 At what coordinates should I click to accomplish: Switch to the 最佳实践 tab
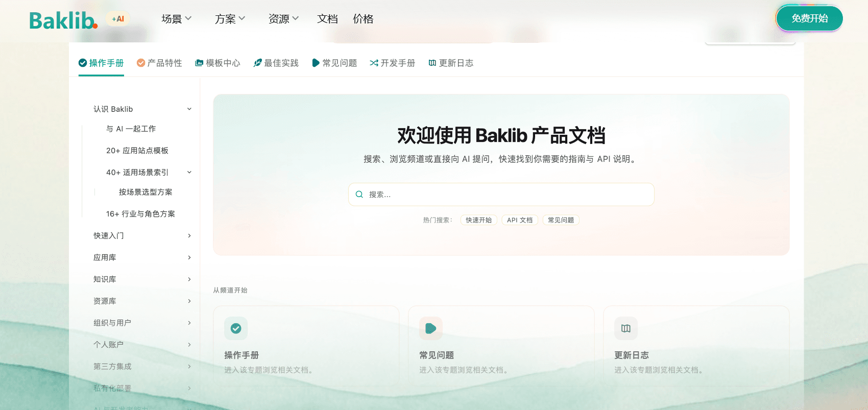[x=276, y=63]
